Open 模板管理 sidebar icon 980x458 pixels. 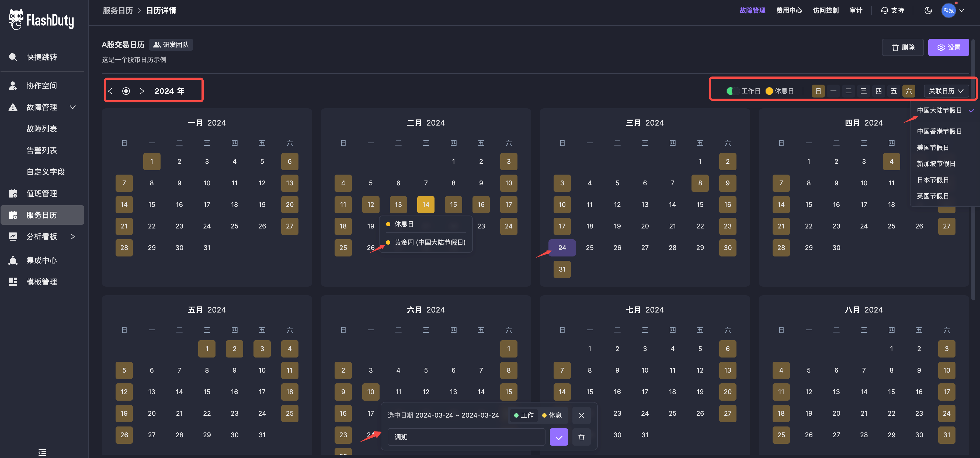[x=13, y=282]
